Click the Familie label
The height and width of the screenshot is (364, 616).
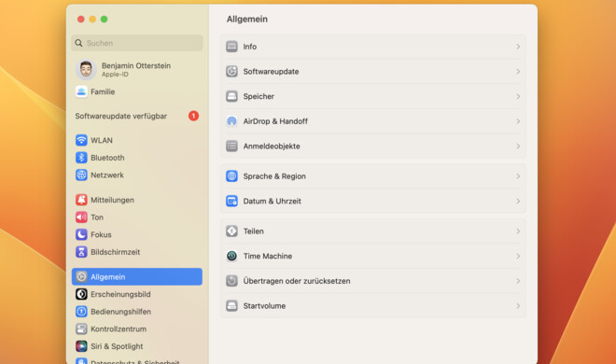click(x=103, y=91)
